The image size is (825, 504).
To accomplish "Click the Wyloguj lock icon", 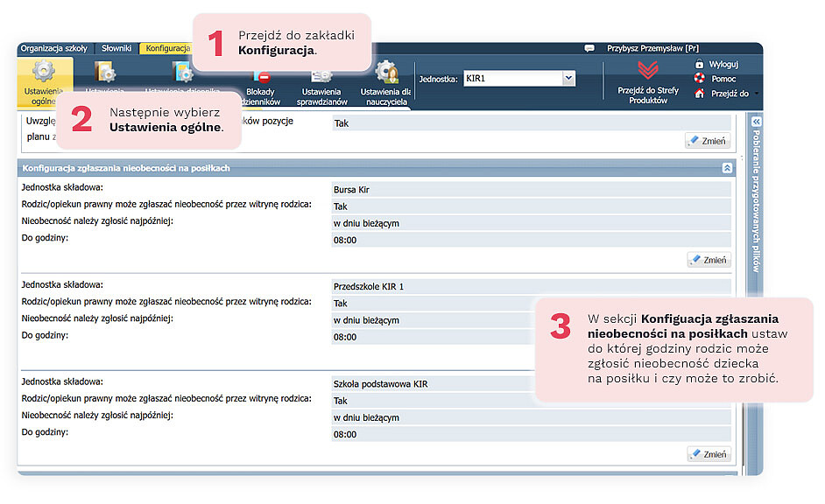I will (699, 64).
